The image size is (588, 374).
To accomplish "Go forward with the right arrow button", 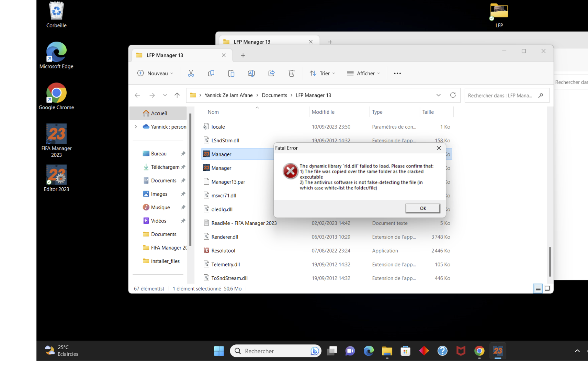I will click(x=152, y=95).
